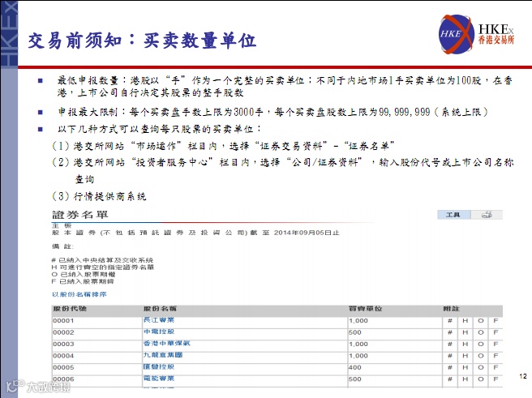Click lot size 400 in the 00005 row
The image size is (532, 398).
pos(355,367)
